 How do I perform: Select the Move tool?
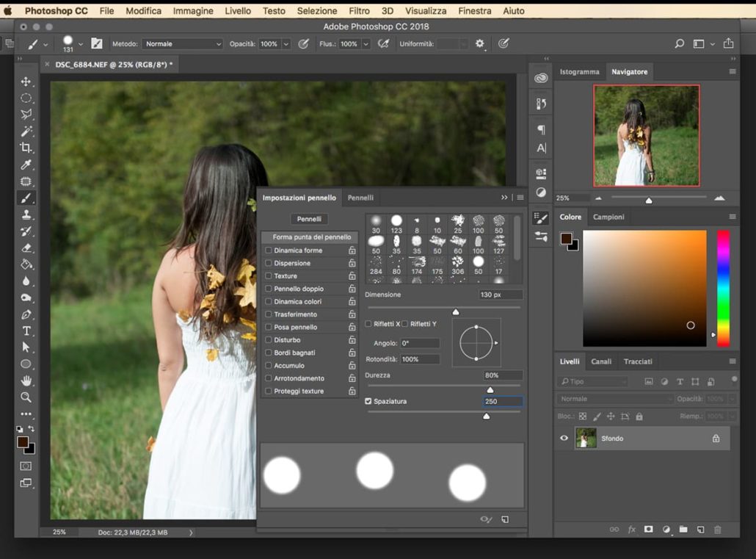[26, 82]
